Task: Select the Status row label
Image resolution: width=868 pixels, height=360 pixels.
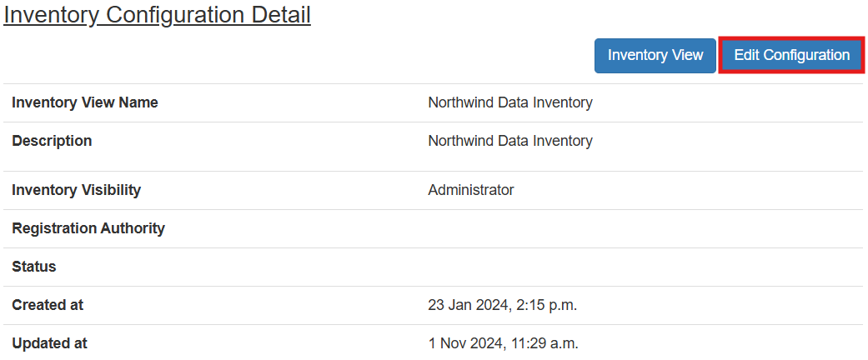Action: tap(34, 267)
